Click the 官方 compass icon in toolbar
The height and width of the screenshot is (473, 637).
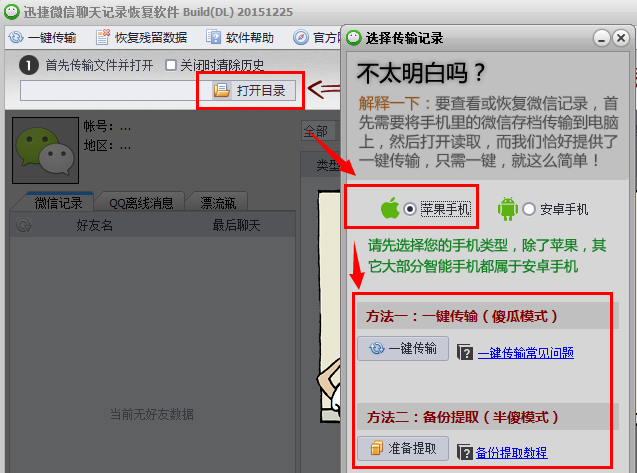301,37
